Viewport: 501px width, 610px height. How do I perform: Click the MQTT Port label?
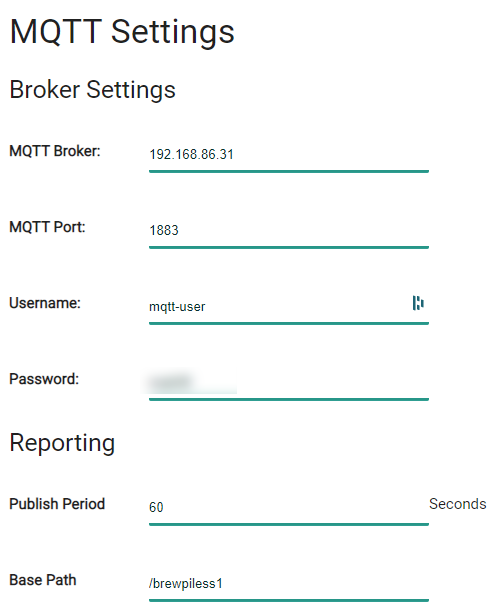(47, 227)
